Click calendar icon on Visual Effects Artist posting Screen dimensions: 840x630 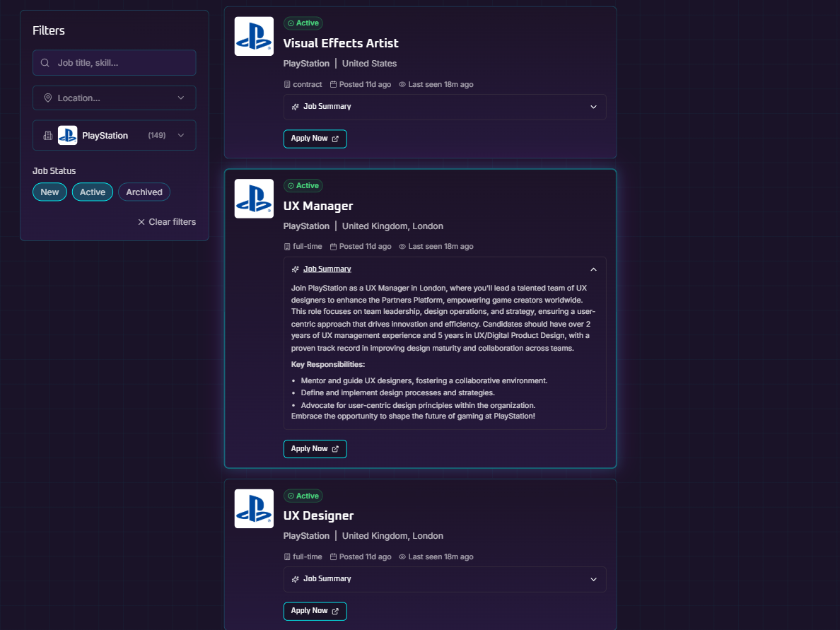pyautogui.click(x=333, y=85)
